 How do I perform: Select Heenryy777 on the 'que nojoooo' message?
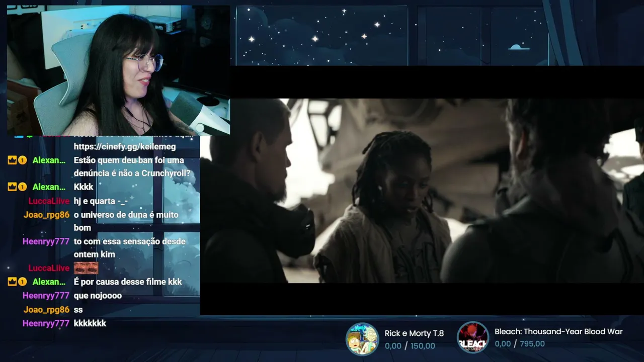pos(46,296)
